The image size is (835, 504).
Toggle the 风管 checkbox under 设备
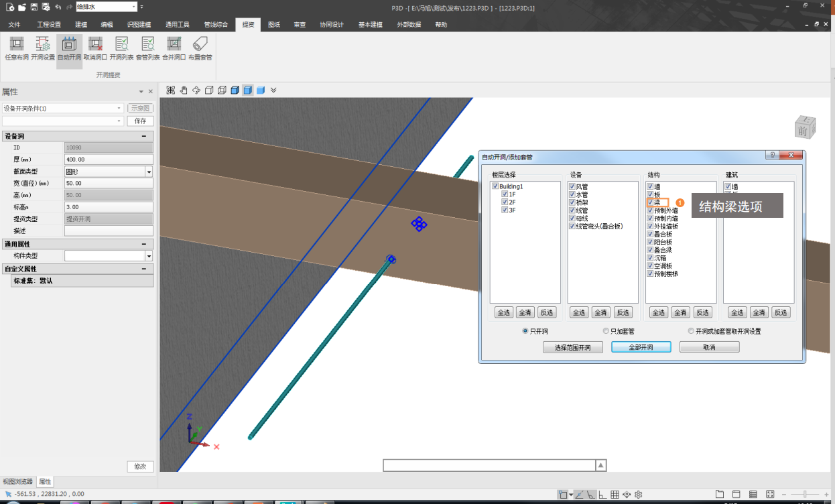pyautogui.click(x=572, y=186)
